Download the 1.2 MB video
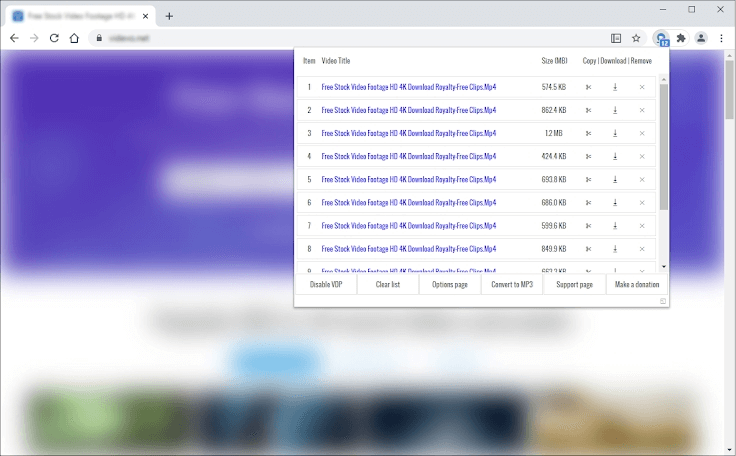Viewport: 736px width, 456px height. pos(615,133)
